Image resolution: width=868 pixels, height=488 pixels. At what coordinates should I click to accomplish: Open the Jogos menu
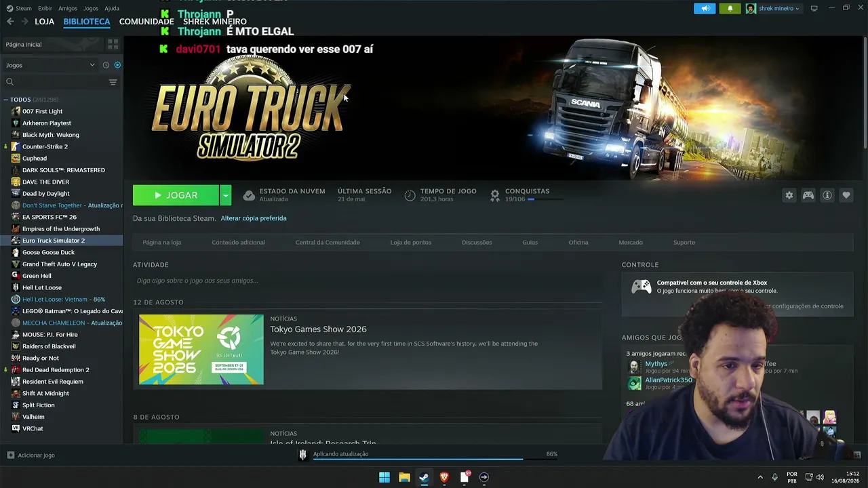click(91, 8)
